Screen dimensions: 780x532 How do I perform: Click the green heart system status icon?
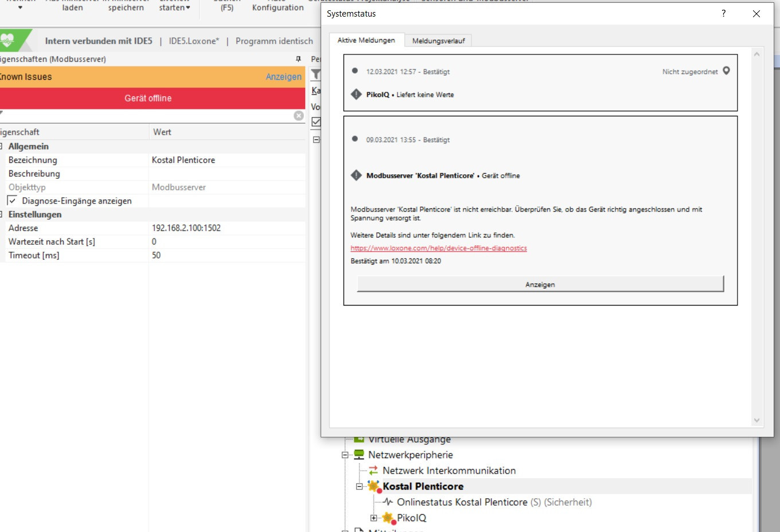pyautogui.click(x=7, y=40)
